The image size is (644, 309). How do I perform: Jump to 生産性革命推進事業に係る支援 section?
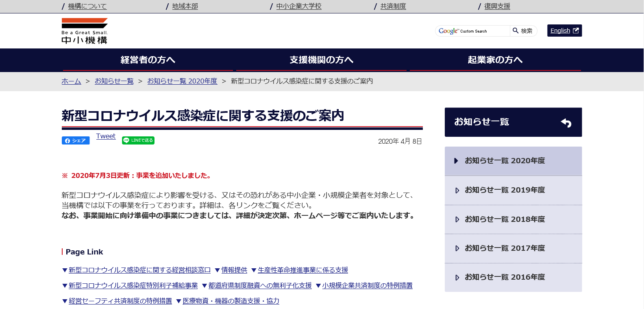(x=303, y=270)
